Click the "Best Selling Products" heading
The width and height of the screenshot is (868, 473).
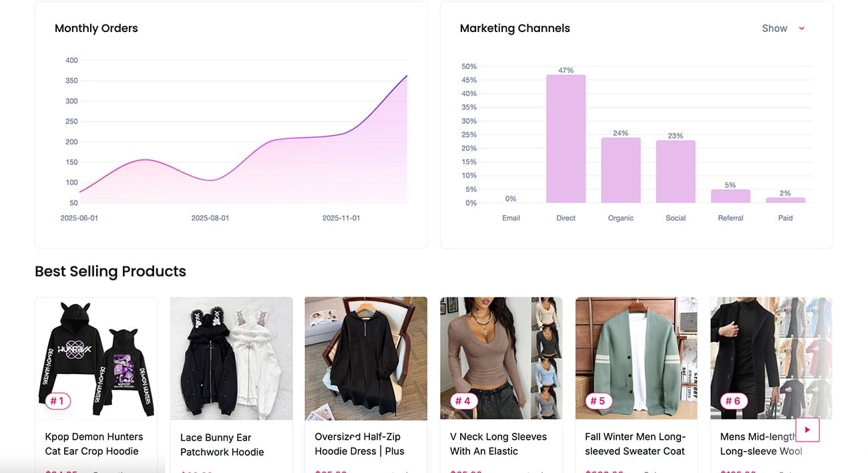point(110,271)
